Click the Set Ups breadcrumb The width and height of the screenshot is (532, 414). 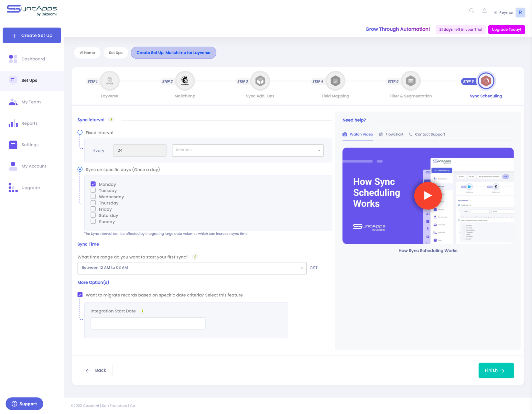point(116,53)
